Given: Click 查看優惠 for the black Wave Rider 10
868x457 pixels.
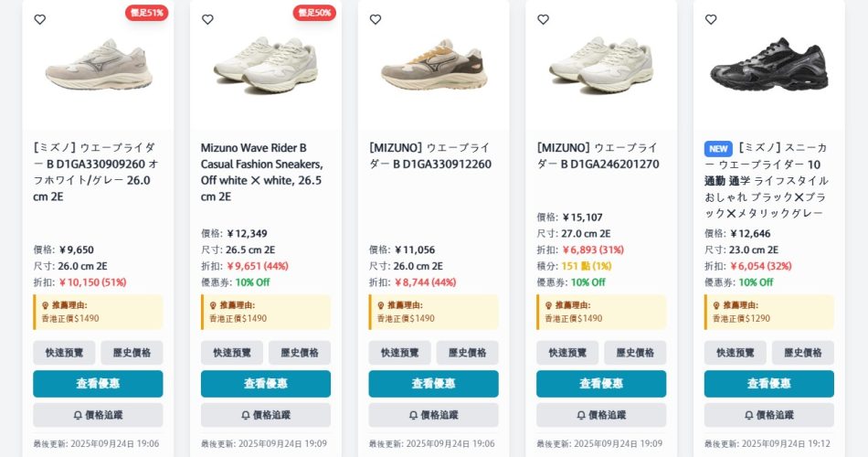Looking at the screenshot, I should (769, 383).
